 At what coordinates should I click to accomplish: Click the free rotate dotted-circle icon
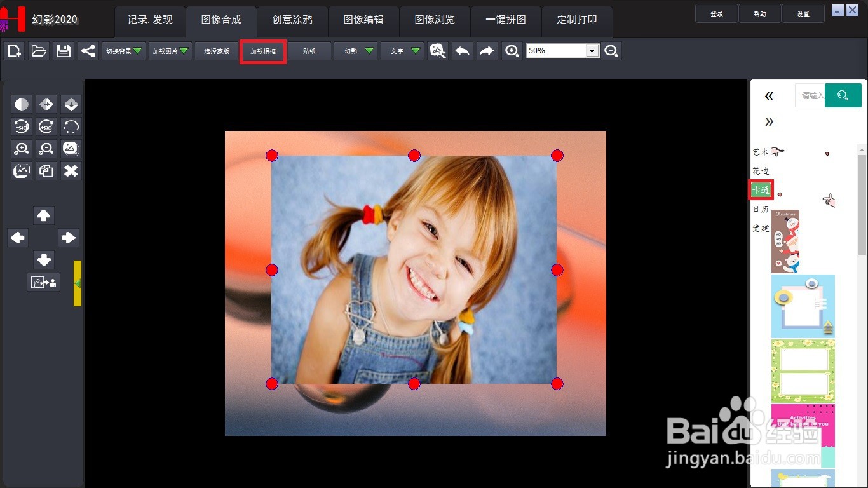click(71, 126)
